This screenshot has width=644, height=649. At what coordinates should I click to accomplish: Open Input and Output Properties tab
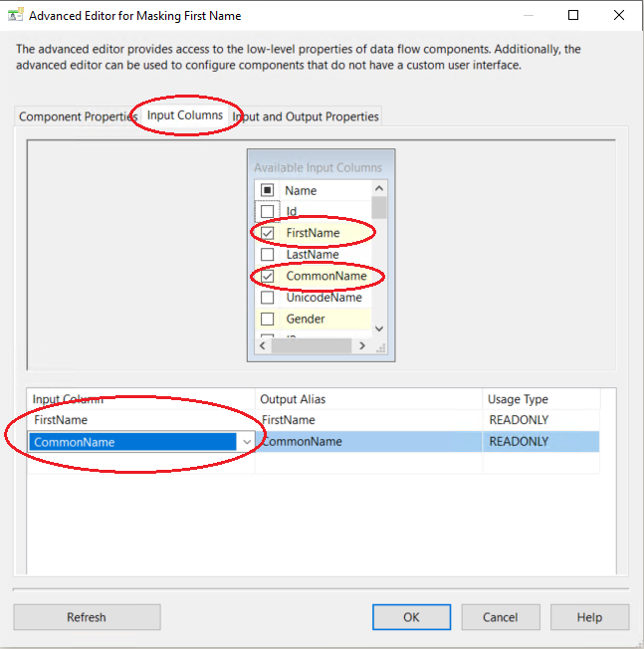coord(307,116)
